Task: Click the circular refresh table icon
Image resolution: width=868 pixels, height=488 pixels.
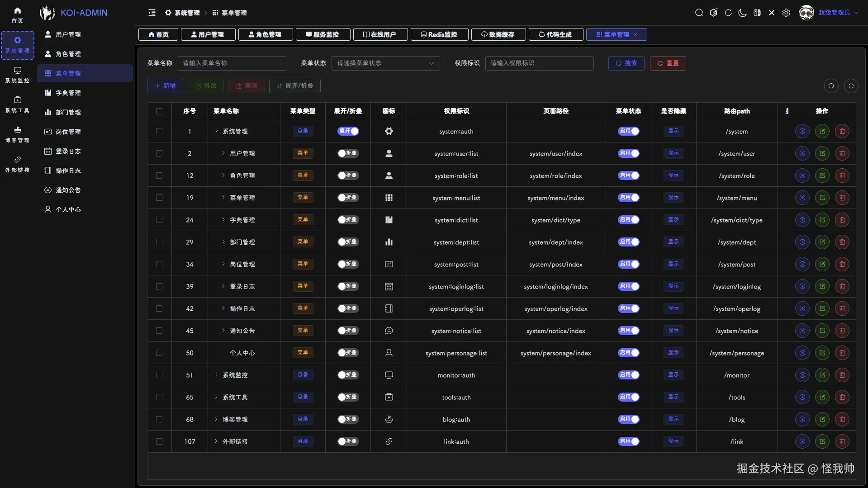Action: (x=851, y=86)
